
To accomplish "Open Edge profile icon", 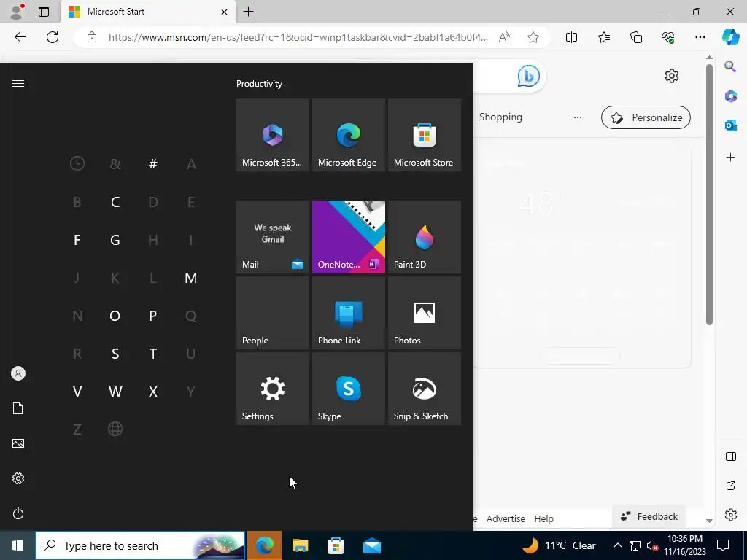I will pos(17,12).
